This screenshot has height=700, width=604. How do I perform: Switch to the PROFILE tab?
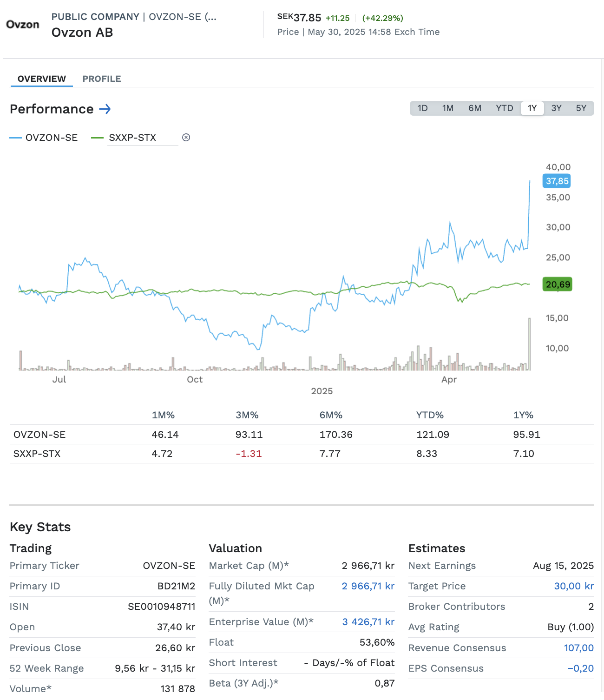[102, 79]
